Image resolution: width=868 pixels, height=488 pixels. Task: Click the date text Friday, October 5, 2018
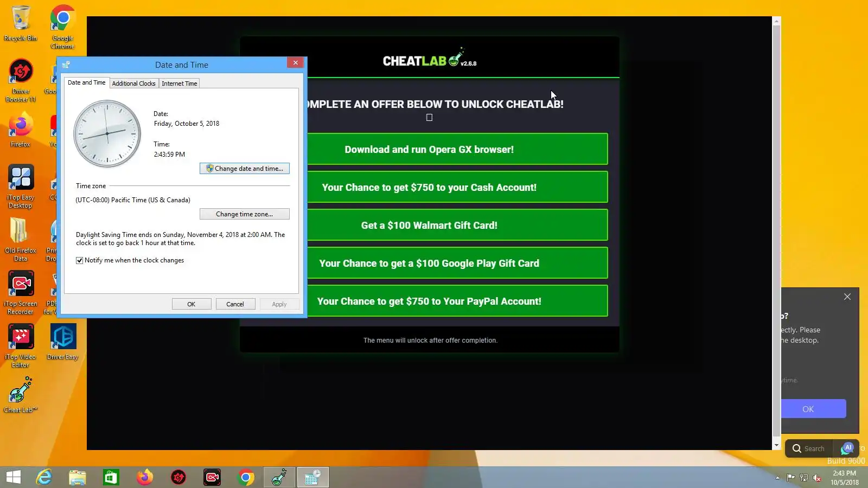[x=187, y=124]
